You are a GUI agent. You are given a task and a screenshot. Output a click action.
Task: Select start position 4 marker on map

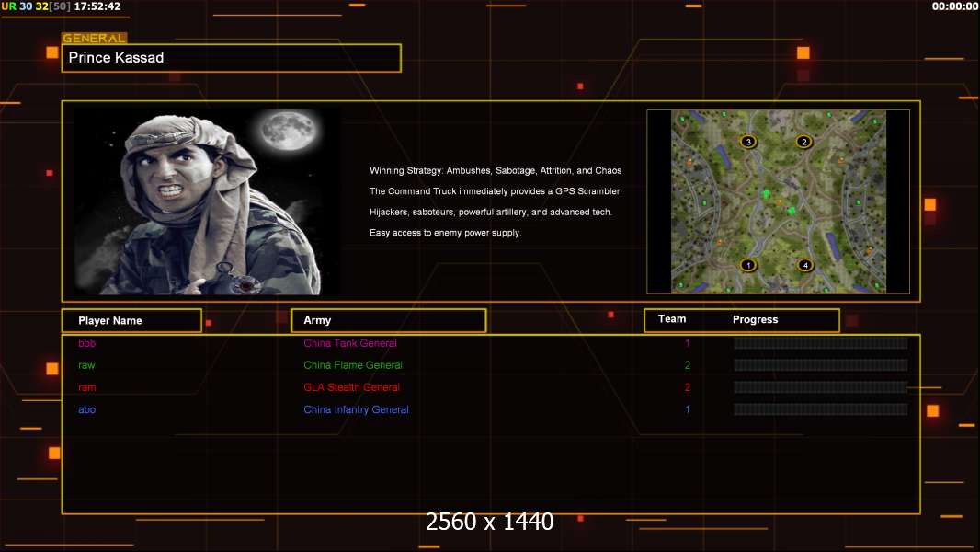click(x=805, y=265)
